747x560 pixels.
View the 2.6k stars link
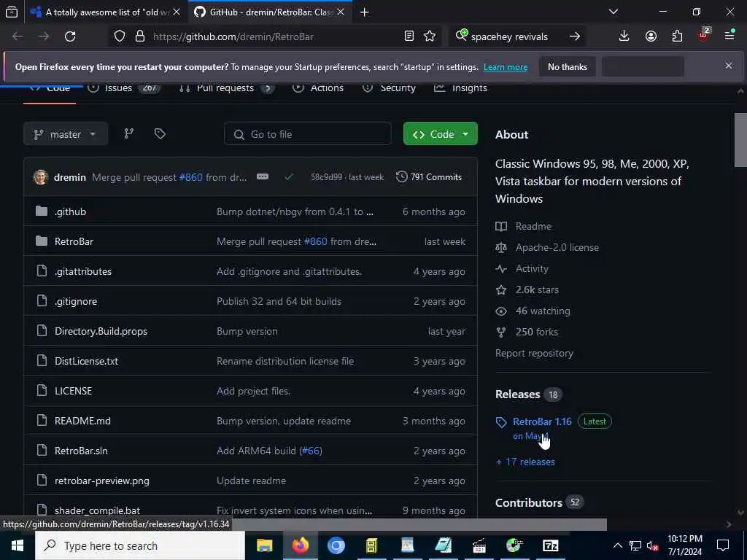tap(537, 289)
